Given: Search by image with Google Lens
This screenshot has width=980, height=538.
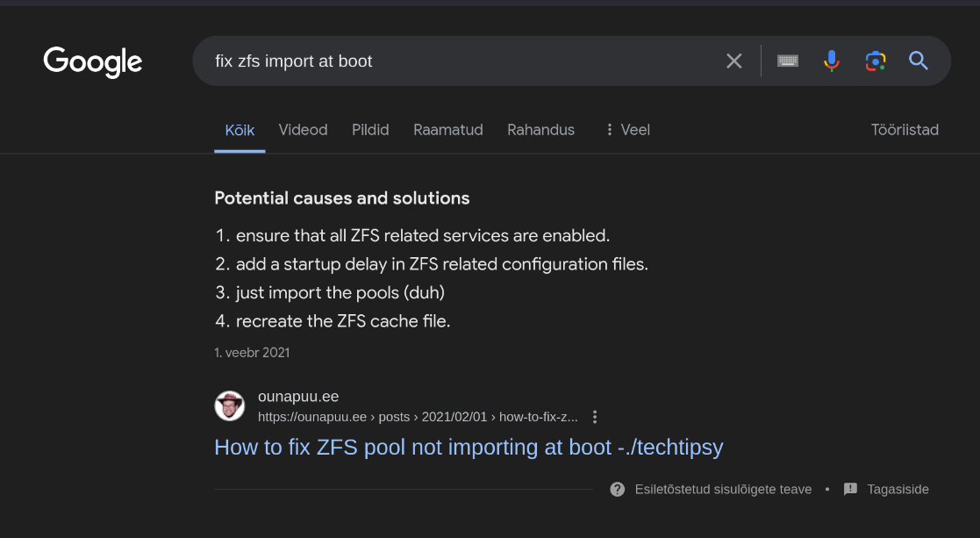Looking at the screenshot, I should pyautogui.click(x=875, y=61).
